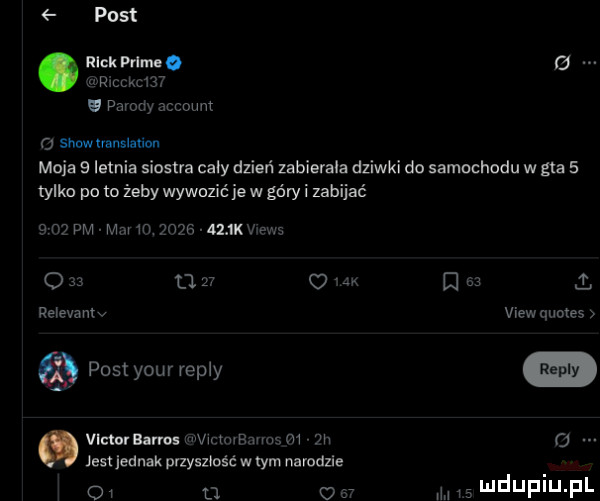
Task: Open more options on Rick Prime's post
Action: pyautogui.click(x=587, y=65)
